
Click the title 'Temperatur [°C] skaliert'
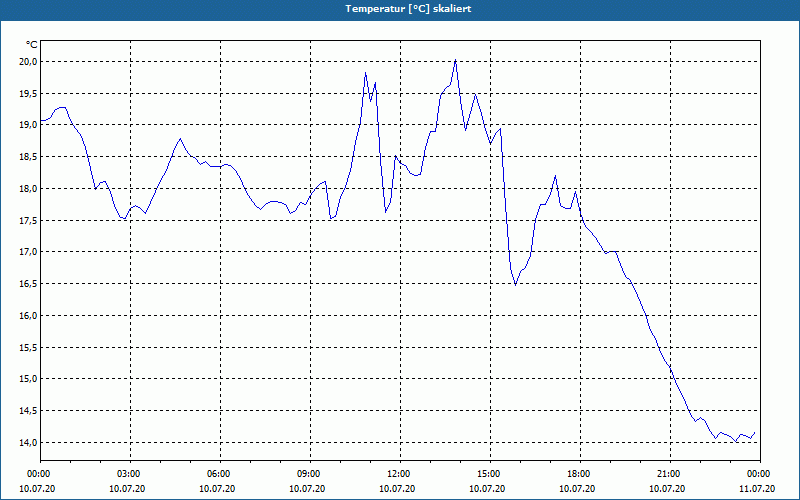408,9
